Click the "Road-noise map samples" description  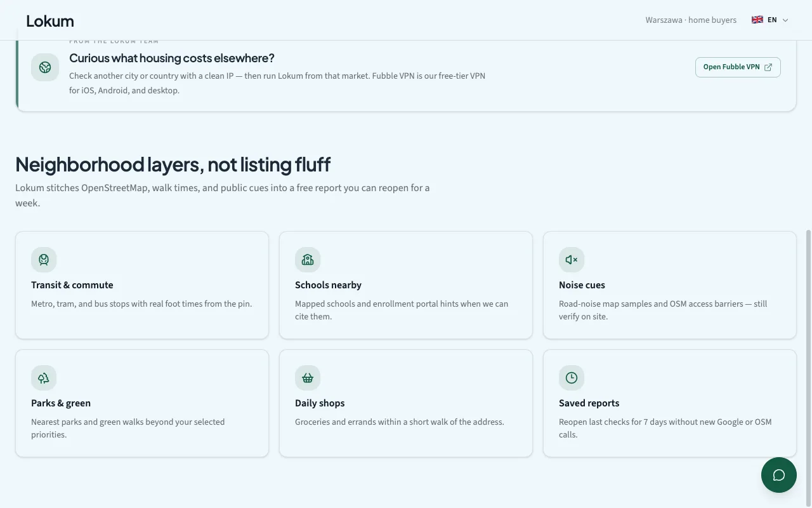(x=663, y=310)
